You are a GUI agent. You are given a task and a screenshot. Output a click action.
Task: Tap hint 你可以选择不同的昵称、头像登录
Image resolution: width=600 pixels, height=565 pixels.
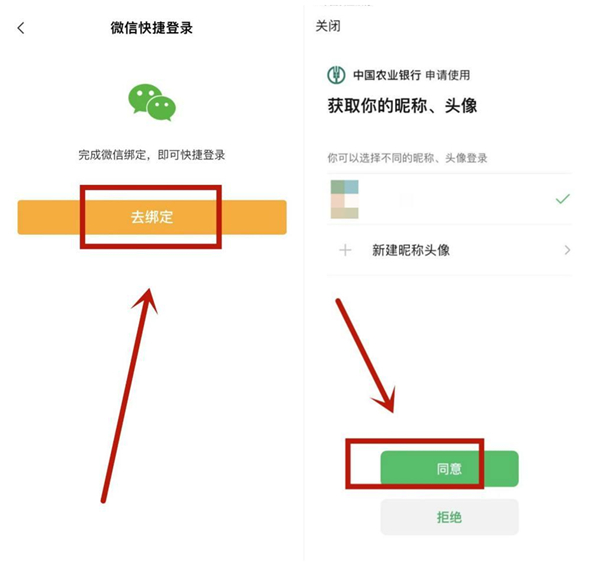click(407, 158)
